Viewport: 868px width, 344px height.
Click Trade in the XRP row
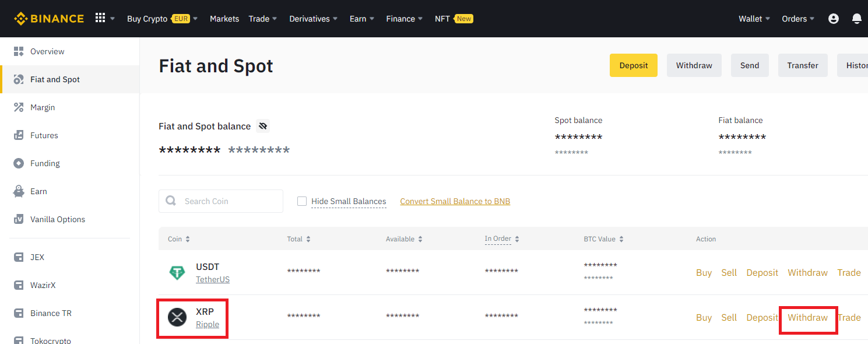point(850,318)
